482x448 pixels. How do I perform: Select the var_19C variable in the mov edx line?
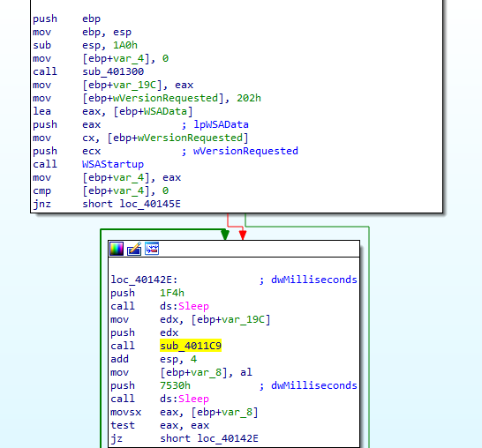point(243,319)
